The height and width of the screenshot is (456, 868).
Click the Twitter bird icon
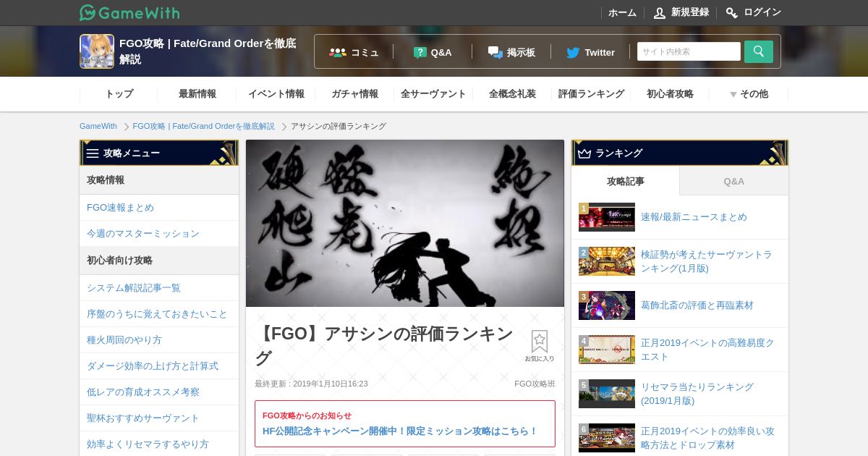[x=573, y=52]
